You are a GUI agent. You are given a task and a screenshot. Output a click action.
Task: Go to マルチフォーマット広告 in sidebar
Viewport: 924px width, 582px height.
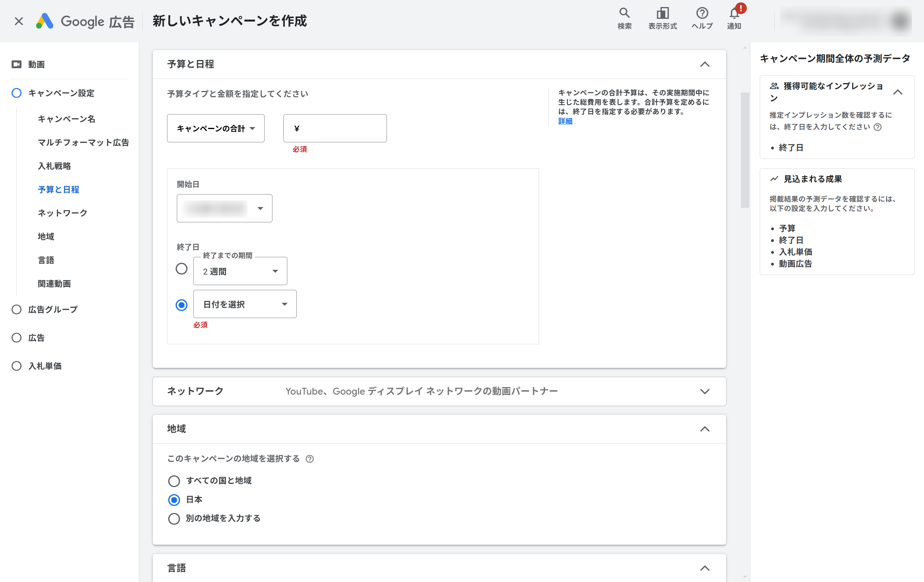pos(84,142)
